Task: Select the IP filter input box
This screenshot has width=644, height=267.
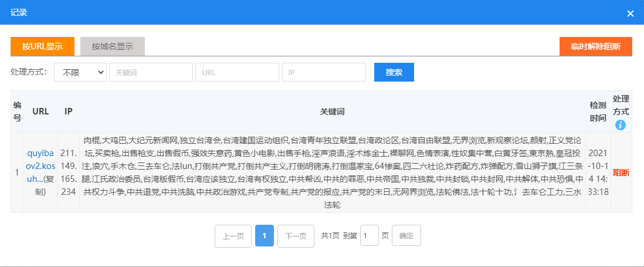Action: [x=323, y=72]
